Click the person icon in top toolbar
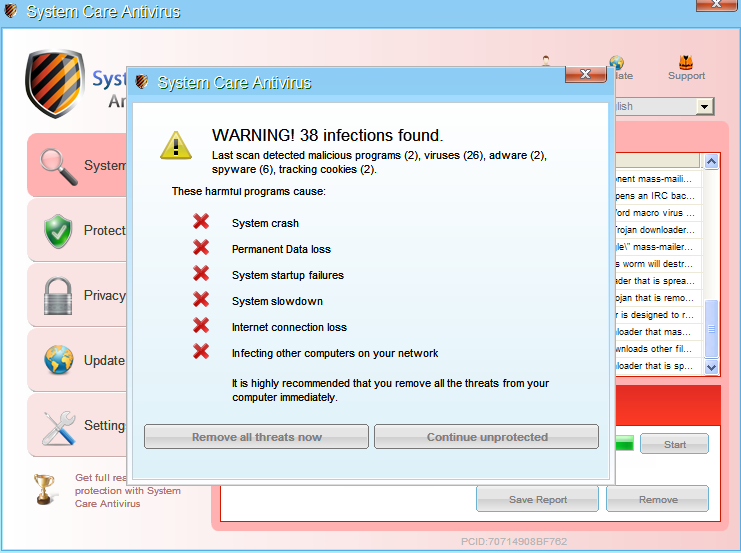This screenshot has height=553, width=741. [x=546, y=61]
